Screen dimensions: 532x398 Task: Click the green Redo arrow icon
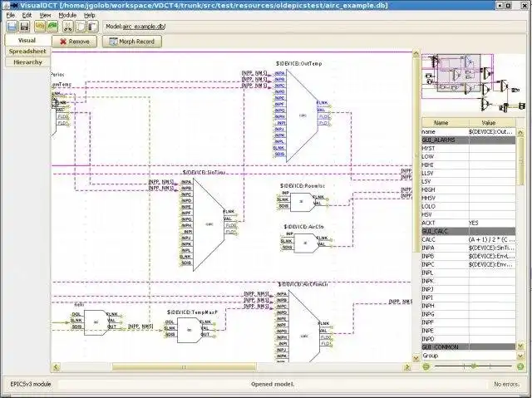52,27
